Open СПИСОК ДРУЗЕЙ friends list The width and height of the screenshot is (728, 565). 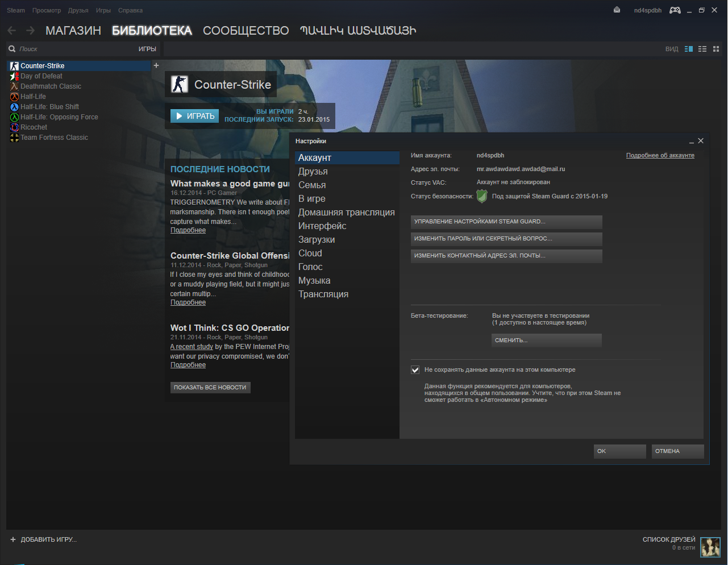coord(669,539)
